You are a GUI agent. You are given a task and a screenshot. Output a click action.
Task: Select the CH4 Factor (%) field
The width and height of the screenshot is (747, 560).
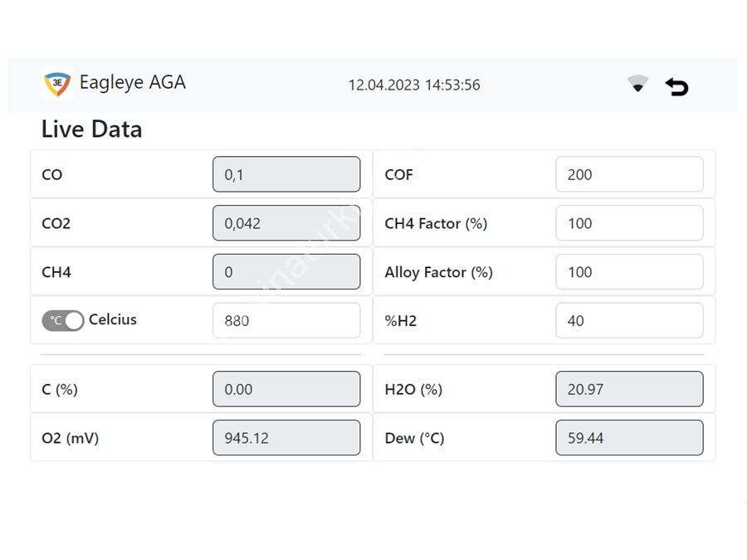628,223
